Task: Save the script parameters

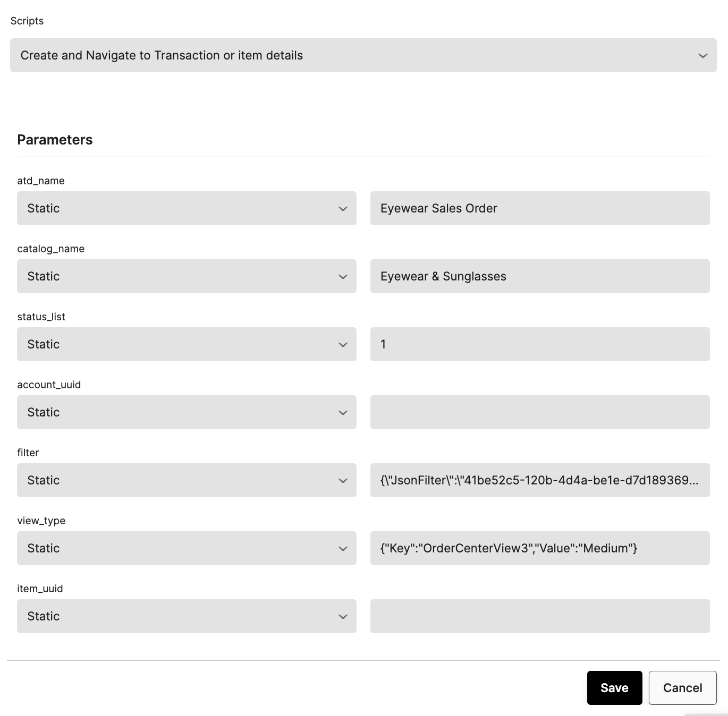Action: [615, 688]
